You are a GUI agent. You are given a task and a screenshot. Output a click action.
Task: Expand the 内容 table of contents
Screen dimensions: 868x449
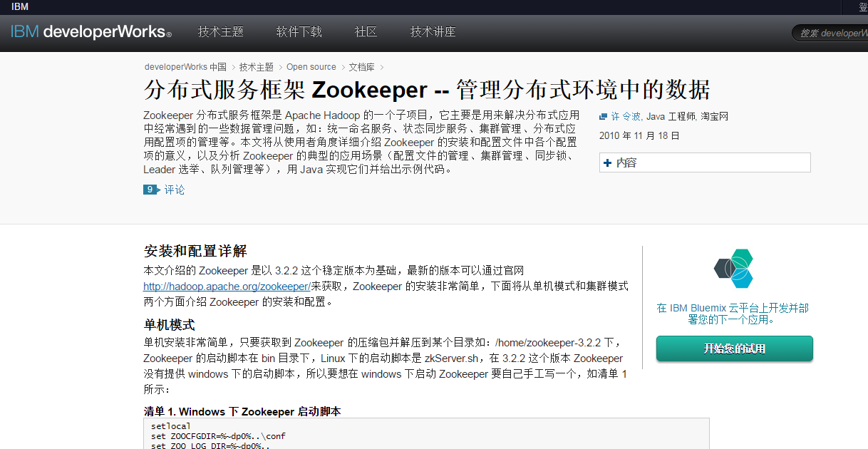[705, 162]
